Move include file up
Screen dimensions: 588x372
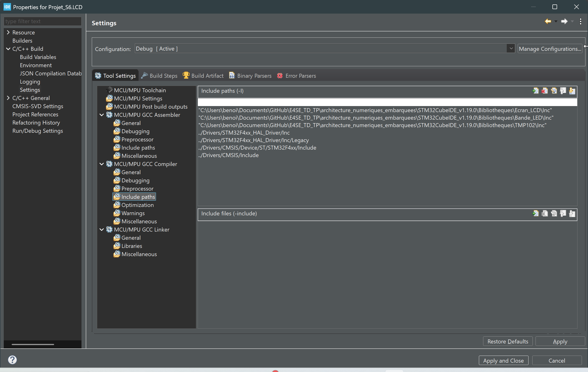click(x=563, y=213)
